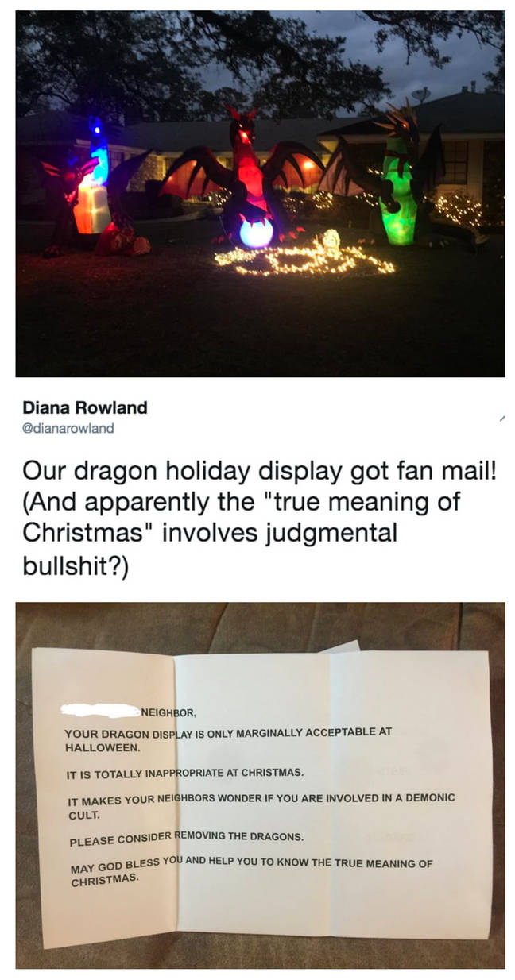
Task: Open Diana Rowland's profile name
Action: coord(84,407)
